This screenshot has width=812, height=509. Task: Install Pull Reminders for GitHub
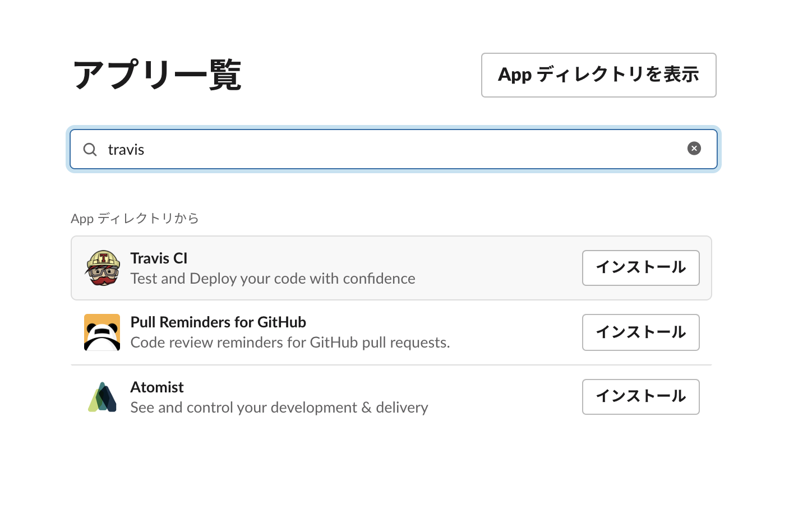click(x=640, y=332)
